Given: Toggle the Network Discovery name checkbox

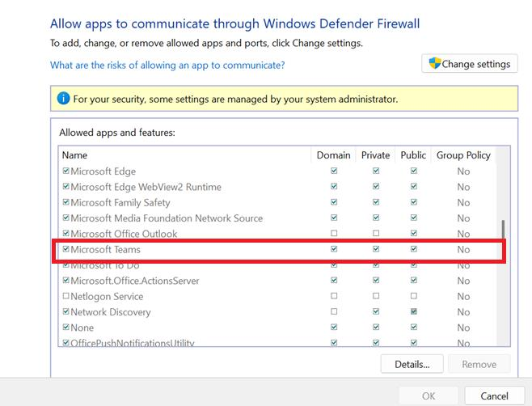Looking at the screenshot, I should pos(66,311).
